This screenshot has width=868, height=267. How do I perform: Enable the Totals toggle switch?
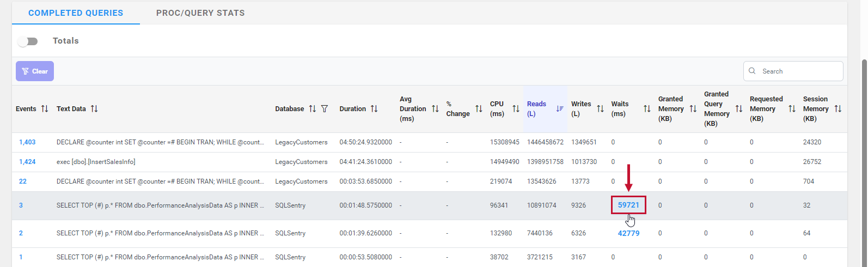pyautogui.click(x=28, y=41)
